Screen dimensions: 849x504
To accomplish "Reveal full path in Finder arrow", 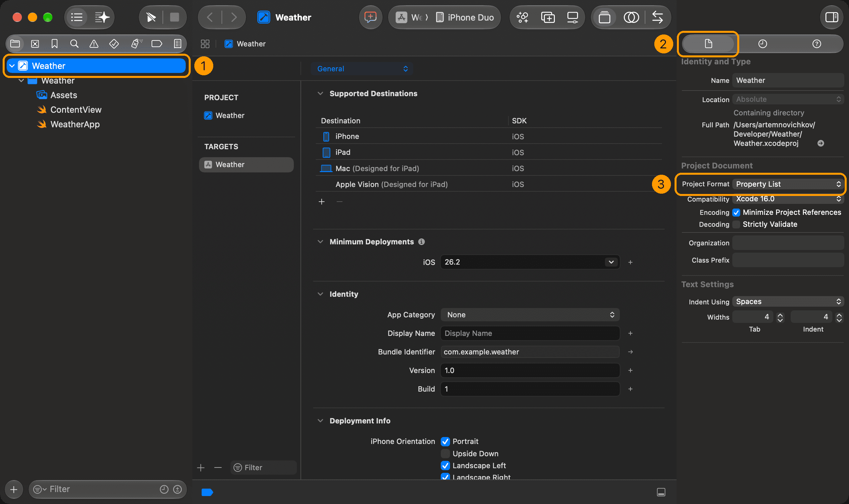I will 821,143.
